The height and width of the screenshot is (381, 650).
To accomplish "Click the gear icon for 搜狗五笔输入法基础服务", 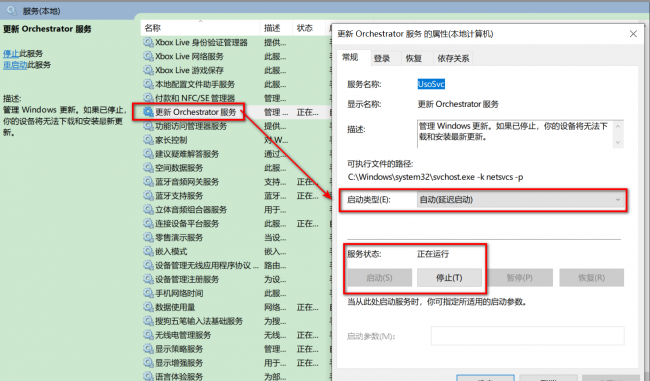I will [x=148, y=321].
